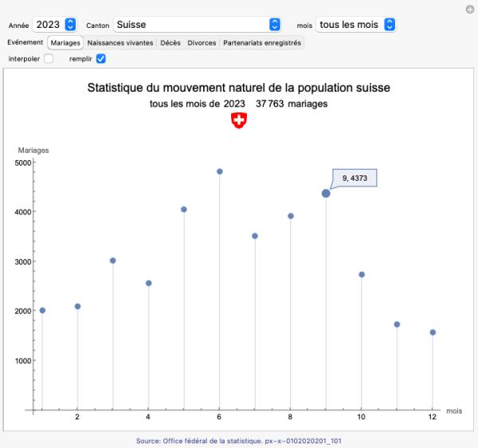478x448 pixels.
Task: Select the Décès event tab
Action: pos(170,42)
